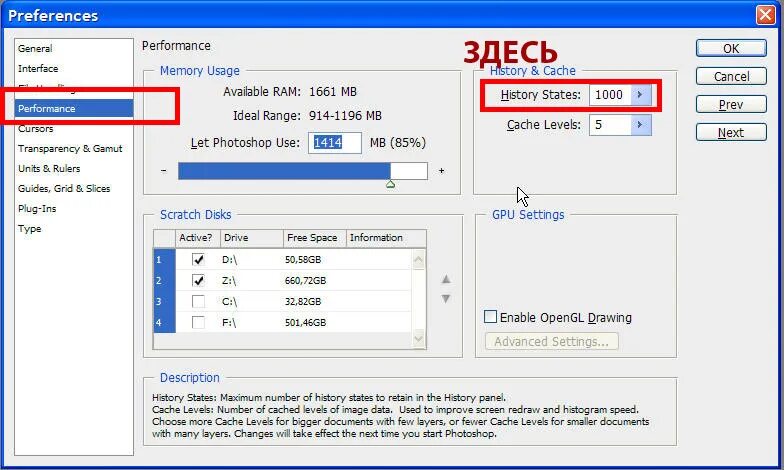The width and height of the screenshot is (784, 470).
Task: Select Performance category in sidebar
Action: click(74, 108)
